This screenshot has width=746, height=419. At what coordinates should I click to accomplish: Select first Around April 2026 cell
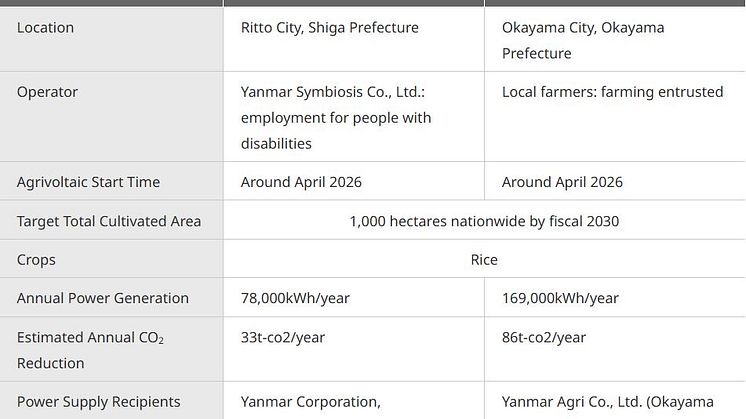[354, 181]
